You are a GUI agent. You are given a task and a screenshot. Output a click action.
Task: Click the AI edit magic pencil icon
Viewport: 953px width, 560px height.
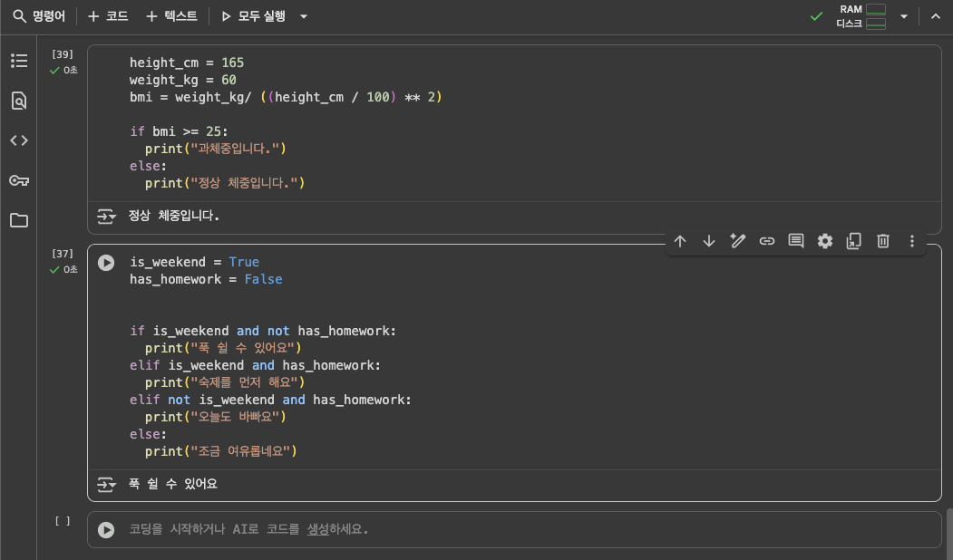click(738, 241)
